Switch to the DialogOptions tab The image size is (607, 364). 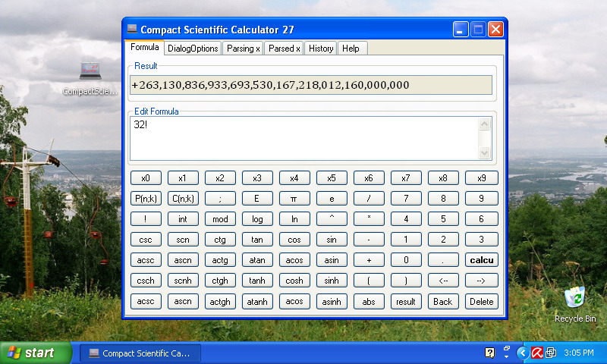pyautogui.click(x=193, y=49)
